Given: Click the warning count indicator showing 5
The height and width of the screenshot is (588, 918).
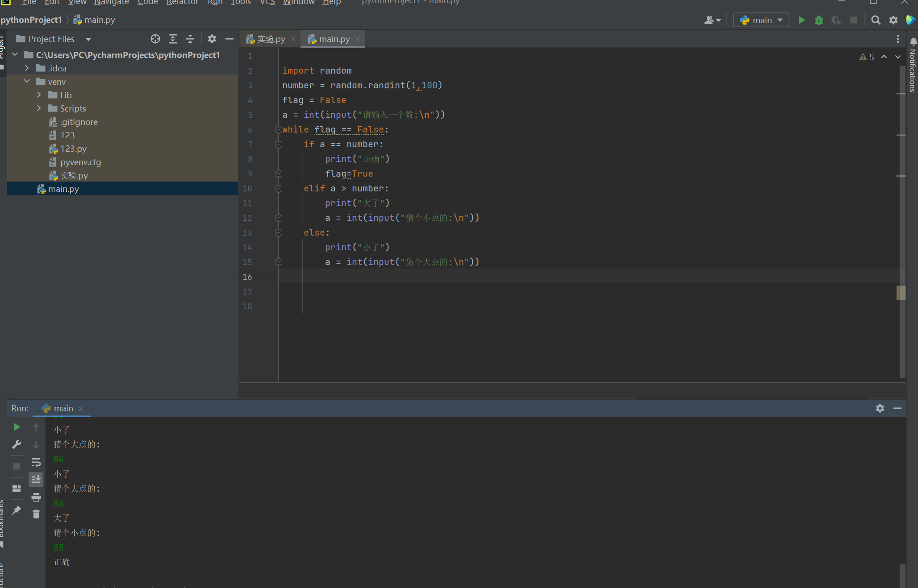Looking at the screenshot, I should click(867, 57).
